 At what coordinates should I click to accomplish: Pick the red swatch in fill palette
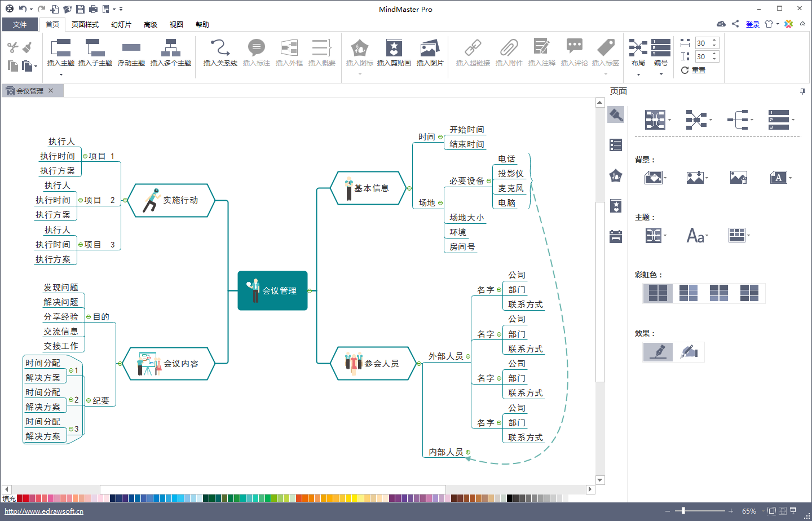(20, 498)
